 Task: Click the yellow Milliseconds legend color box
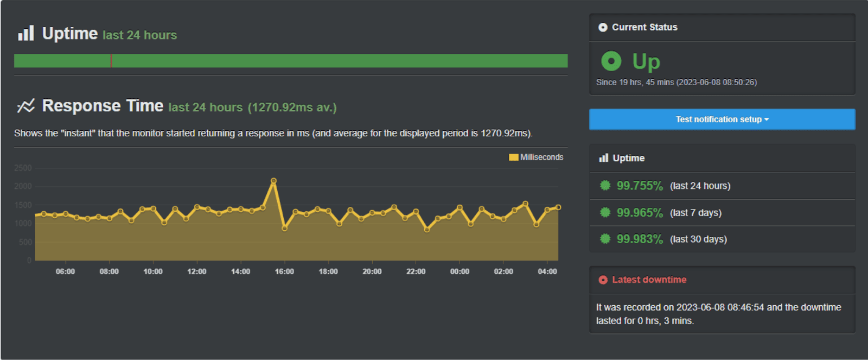coord(513,157)
